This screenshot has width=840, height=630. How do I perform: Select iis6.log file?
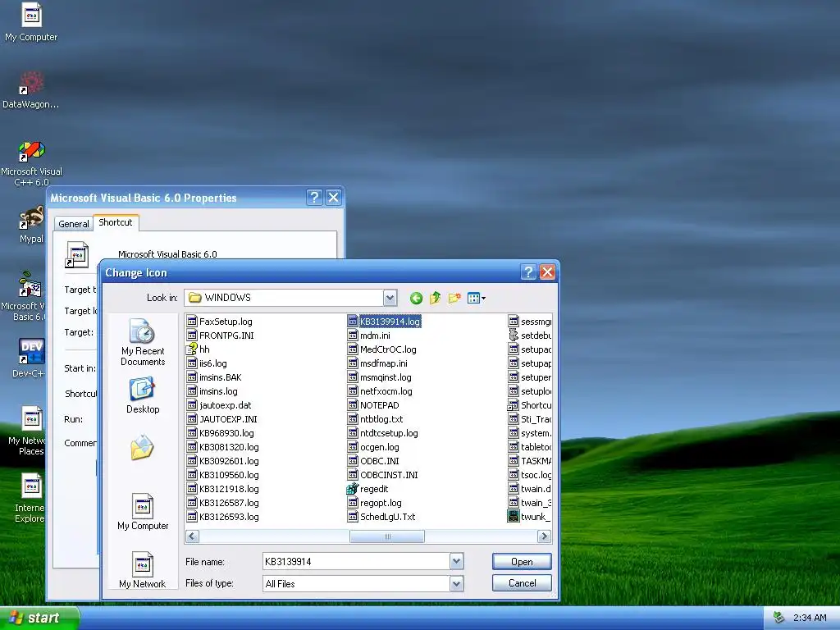tap(207, 363)
